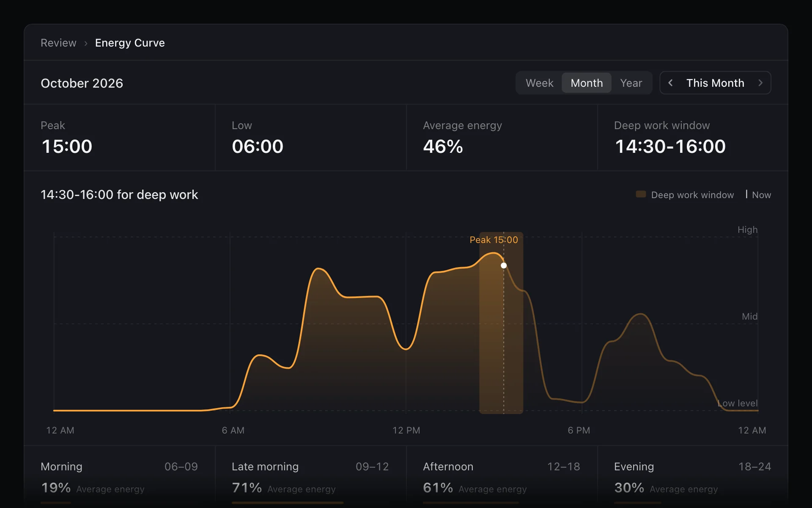Switch to Year view
This screenshot has height=508, width=812.
[x=631, y=83]
